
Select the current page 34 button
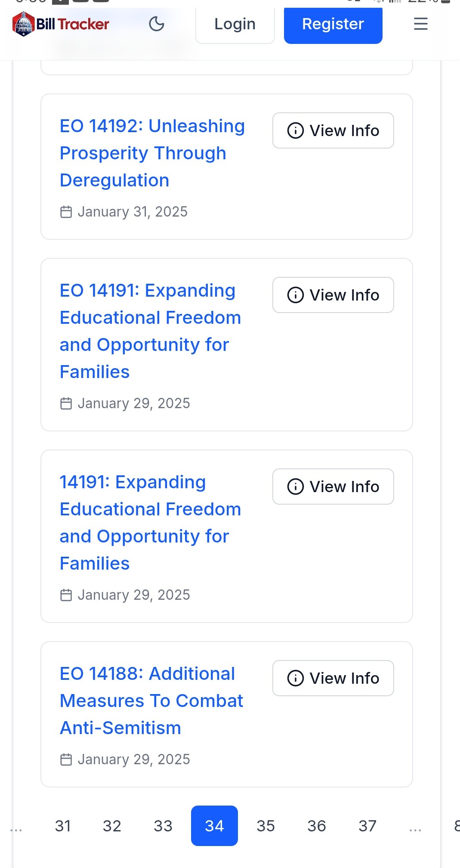click(x=214, y=826)
